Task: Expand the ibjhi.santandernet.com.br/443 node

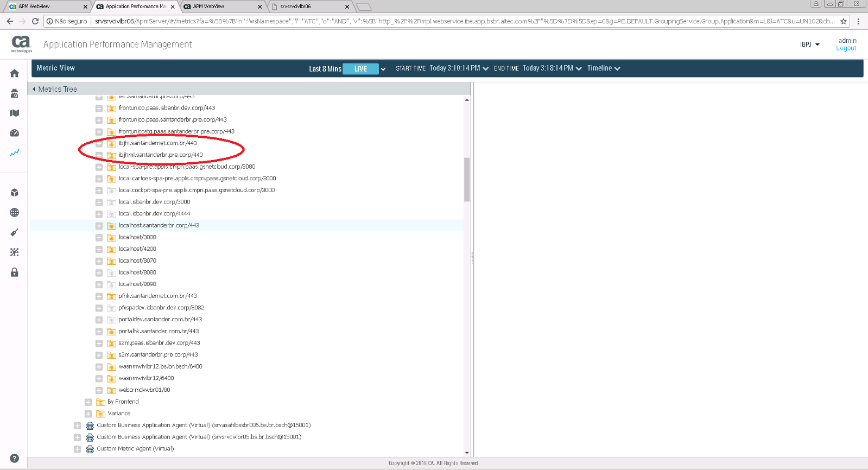Action: (99, 143)
